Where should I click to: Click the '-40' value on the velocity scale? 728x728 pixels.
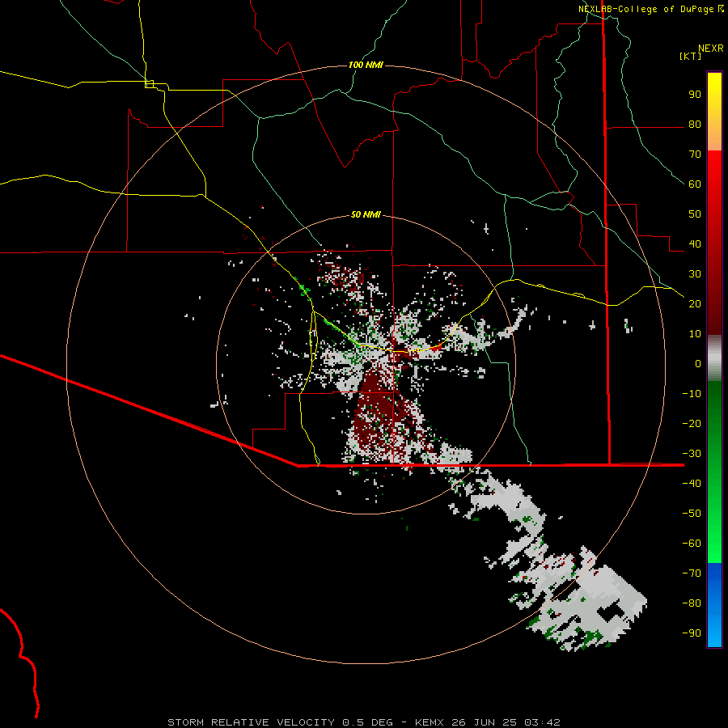pyautogui.click(x=692, y=484)
